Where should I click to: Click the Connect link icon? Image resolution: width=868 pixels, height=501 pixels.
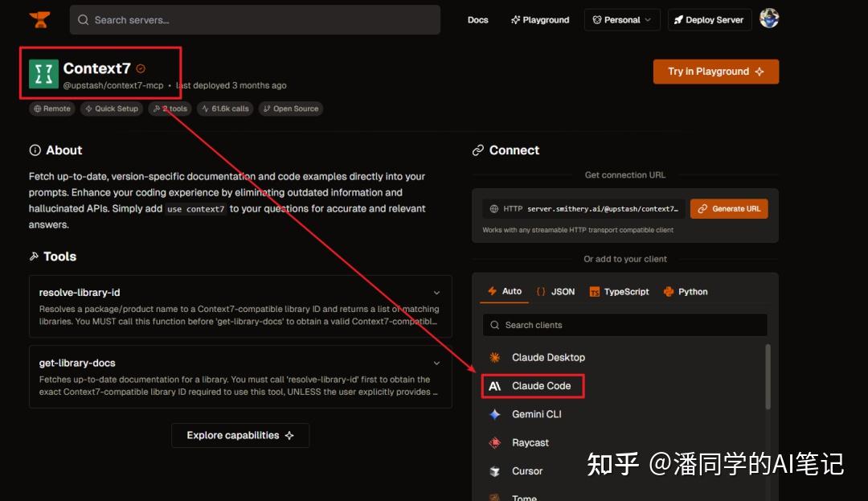(478, 150)
